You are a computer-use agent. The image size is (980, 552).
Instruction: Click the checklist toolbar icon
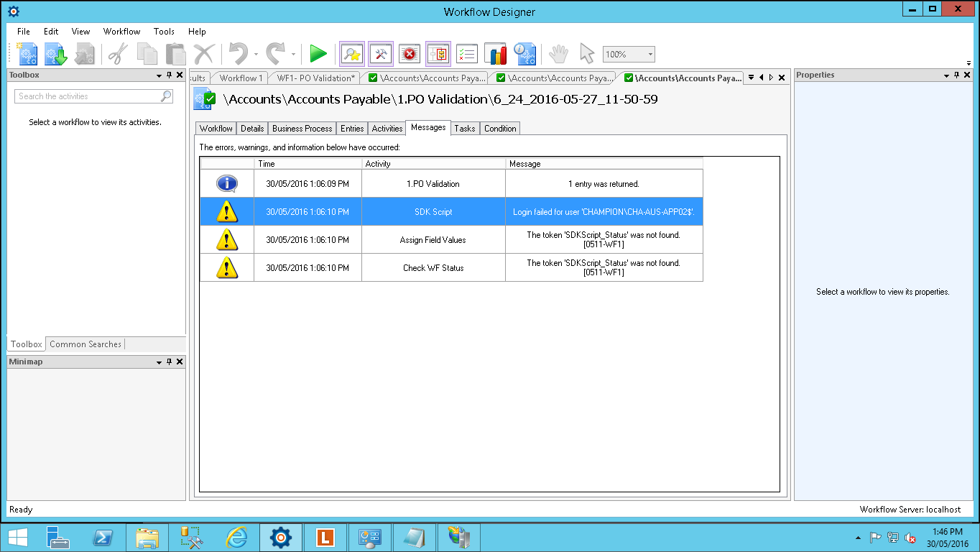coord(467,54)
